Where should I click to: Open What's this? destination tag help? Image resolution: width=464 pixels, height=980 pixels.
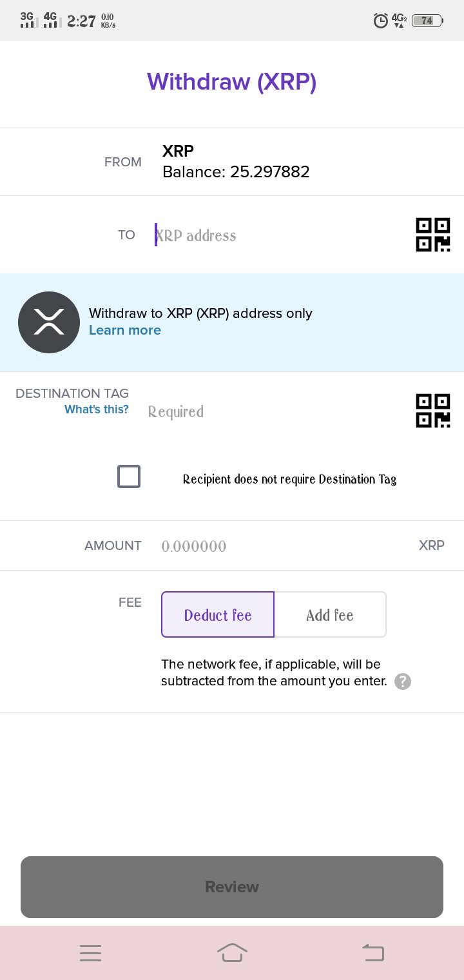click(x=97, y=409)
